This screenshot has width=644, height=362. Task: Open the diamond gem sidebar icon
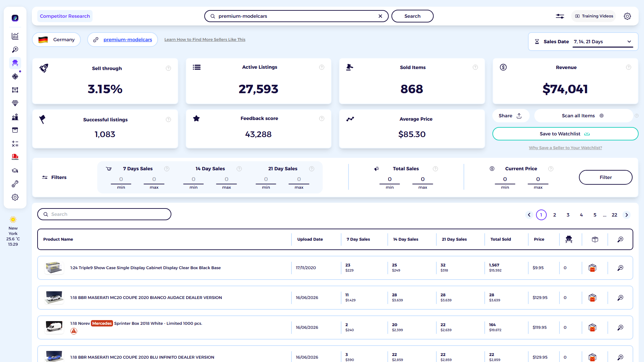15,103
